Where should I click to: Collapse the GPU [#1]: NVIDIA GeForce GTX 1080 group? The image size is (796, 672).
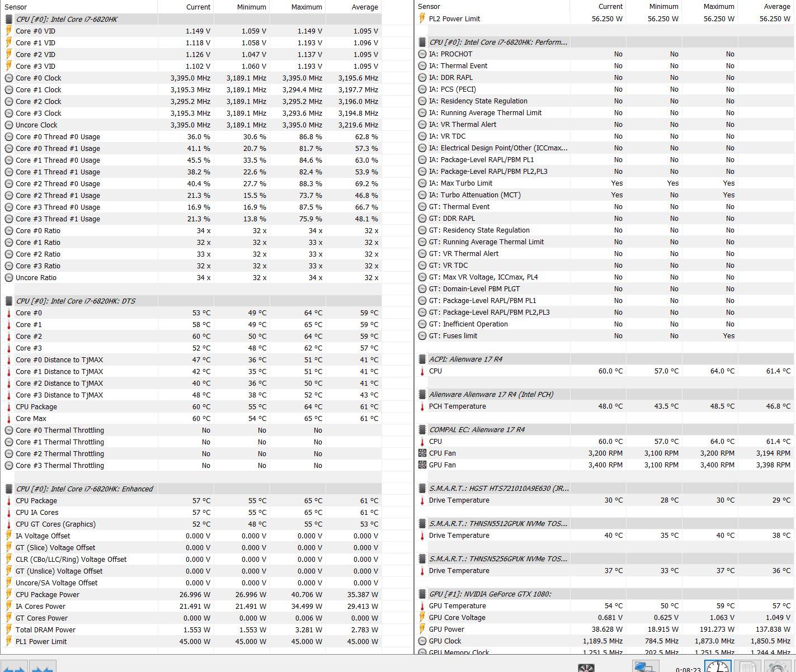coord(489,594)
